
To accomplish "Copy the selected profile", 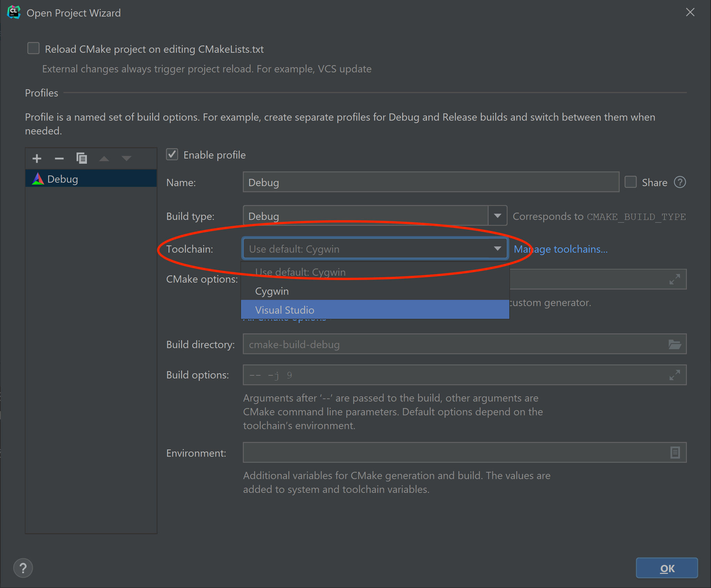I will (82, 158).
